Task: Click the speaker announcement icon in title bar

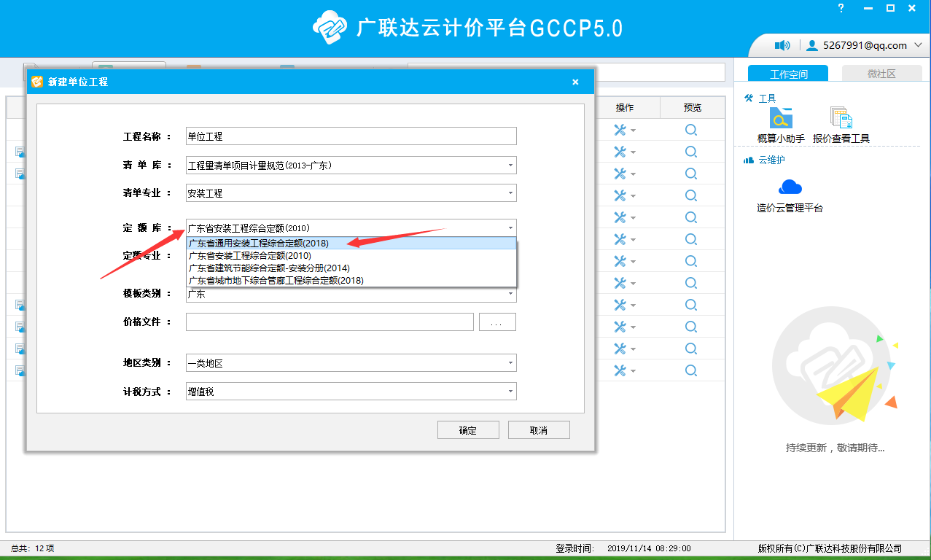Action: click(782, 45)
